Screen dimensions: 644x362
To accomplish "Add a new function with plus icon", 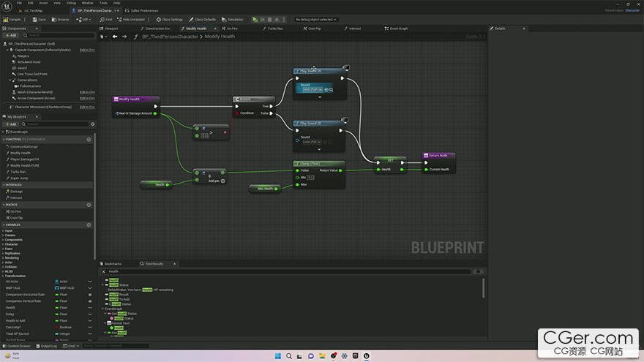I will pos(89,140).
